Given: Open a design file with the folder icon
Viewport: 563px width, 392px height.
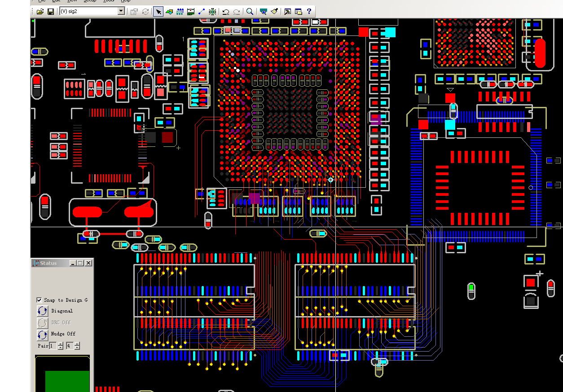Looking at the screenshot, I should (x=40, y=12).
